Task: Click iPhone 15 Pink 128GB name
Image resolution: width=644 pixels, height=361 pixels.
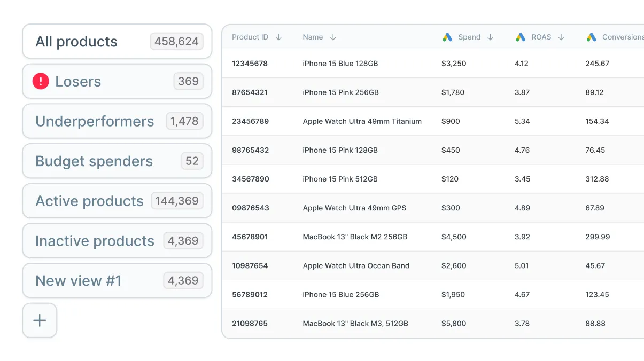Action: click(x=340, y=150)
